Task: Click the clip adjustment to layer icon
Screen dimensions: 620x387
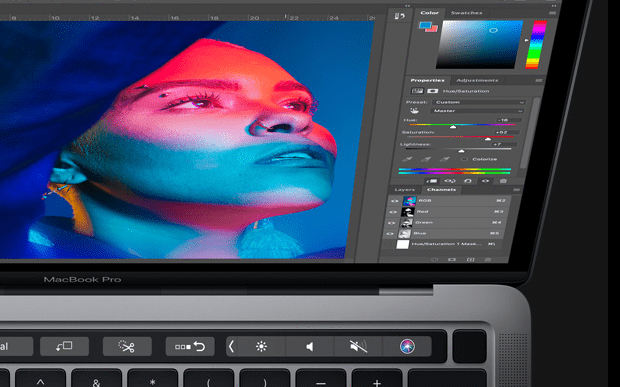Action: coord(432,181)
